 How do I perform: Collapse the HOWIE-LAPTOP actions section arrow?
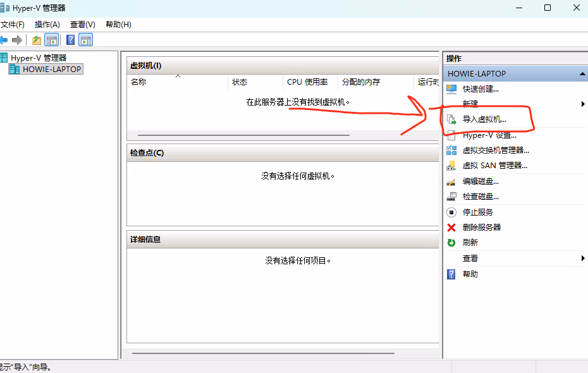point(582,74)
